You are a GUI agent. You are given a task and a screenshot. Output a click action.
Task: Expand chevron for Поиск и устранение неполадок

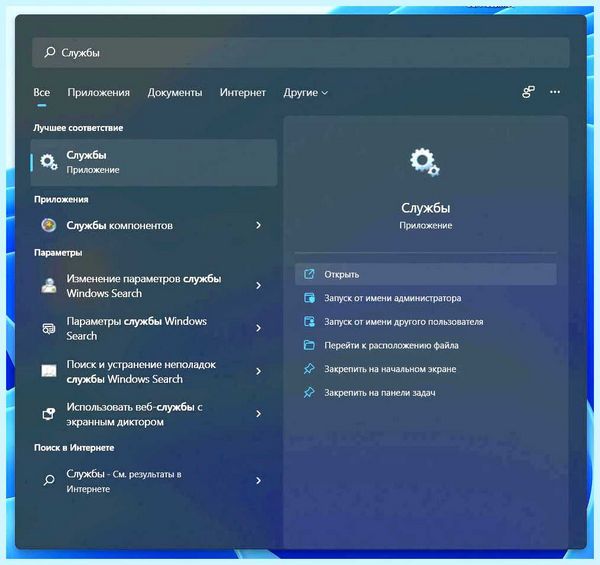pyautogui.click(x=259, y=371)
